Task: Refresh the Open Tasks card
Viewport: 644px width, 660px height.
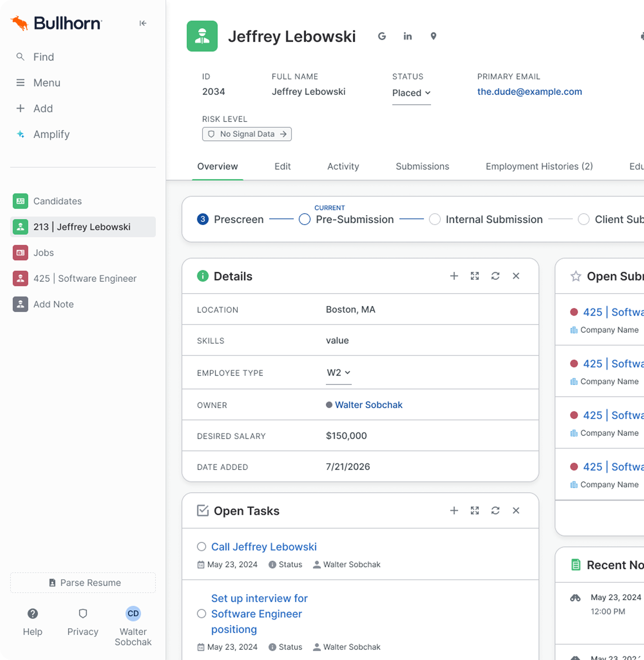Action: tap(495, 511)
